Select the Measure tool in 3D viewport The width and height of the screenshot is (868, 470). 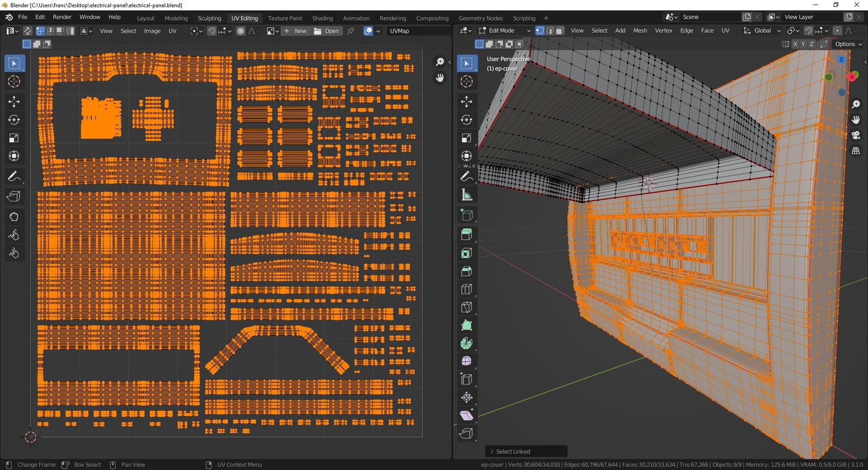point(467,195)
